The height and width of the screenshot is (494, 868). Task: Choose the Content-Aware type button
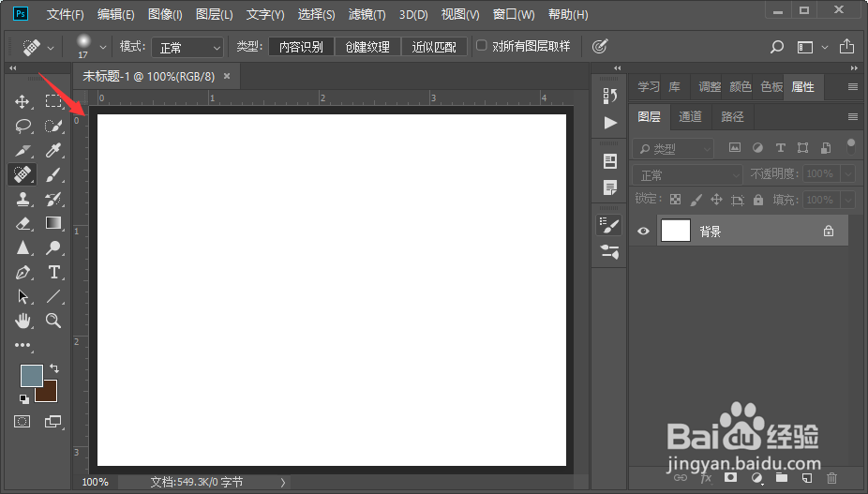coord(301,47)
